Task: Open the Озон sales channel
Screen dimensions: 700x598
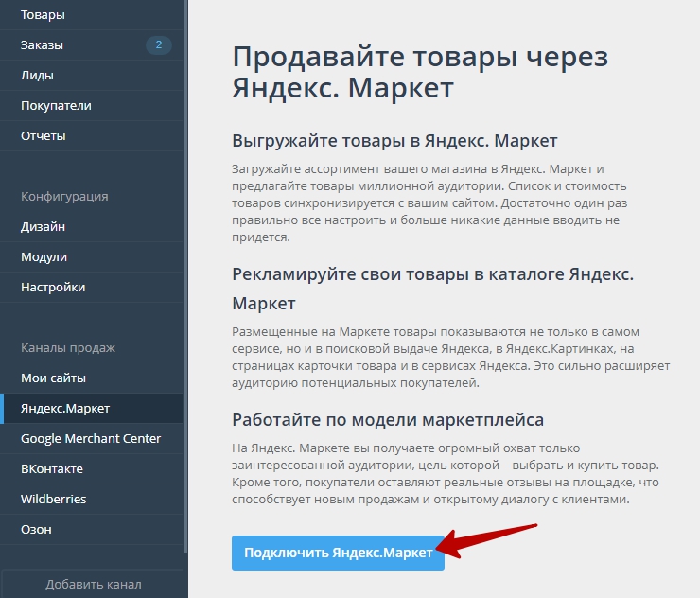Action: (91, 530)
